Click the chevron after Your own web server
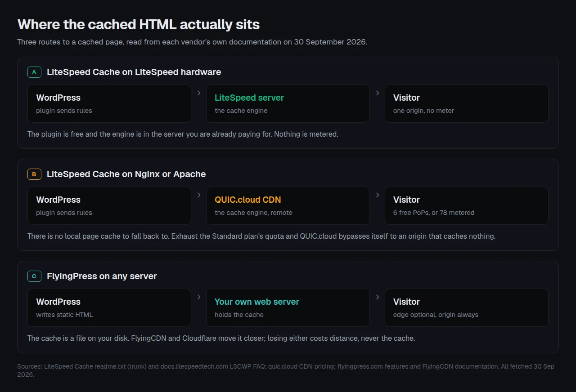This screenshot has height=392, width=576. (x=377, y=297)
